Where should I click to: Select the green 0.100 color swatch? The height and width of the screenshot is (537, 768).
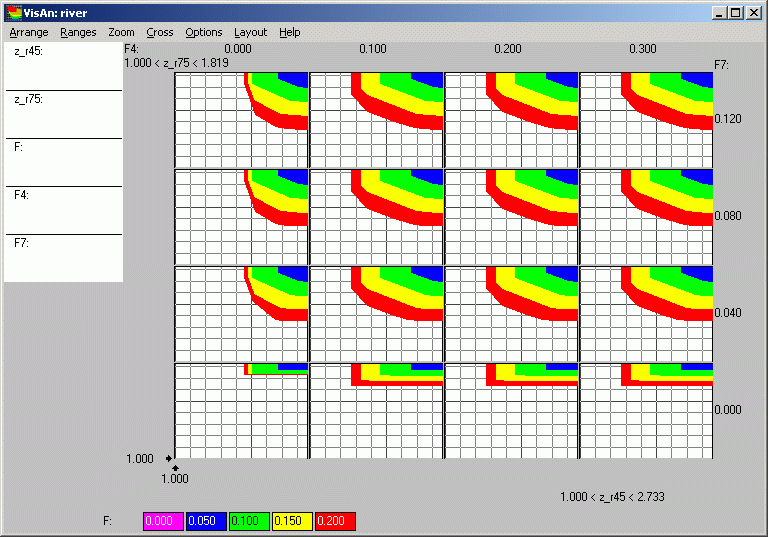pyautogui.click(x=249, y=521)
